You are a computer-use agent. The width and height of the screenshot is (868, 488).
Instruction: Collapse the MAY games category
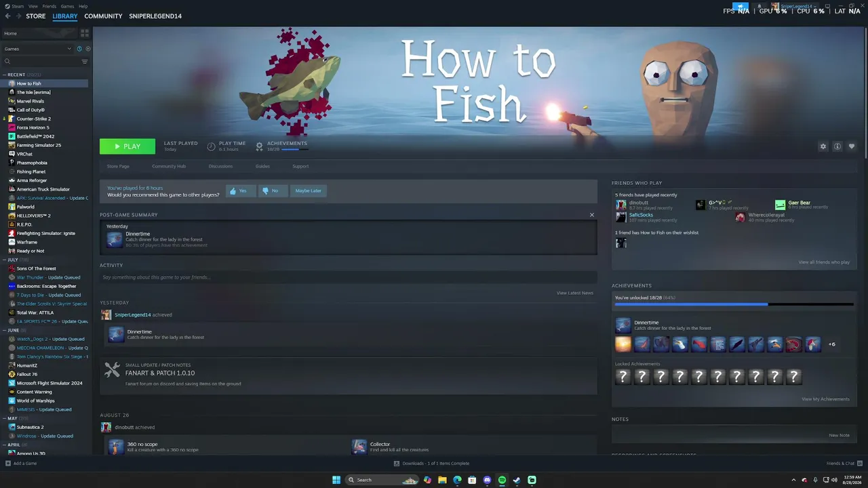(4, 418)
